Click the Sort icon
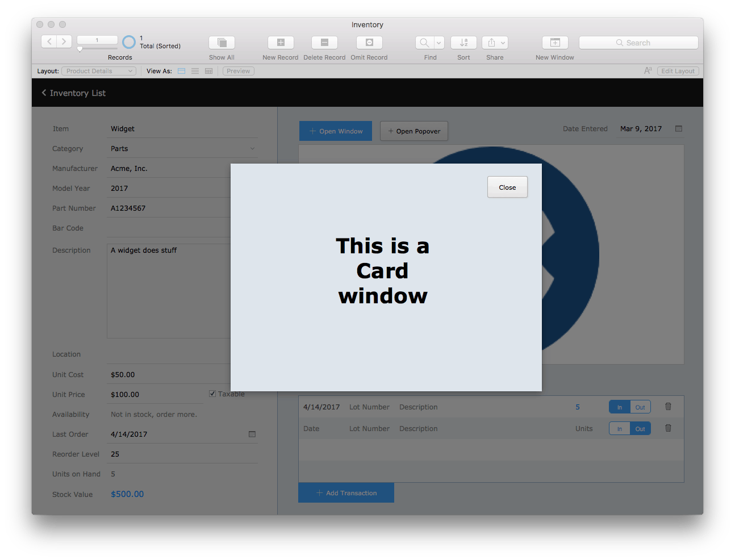This screenshot has height=560, width=735. click(463, 43)
